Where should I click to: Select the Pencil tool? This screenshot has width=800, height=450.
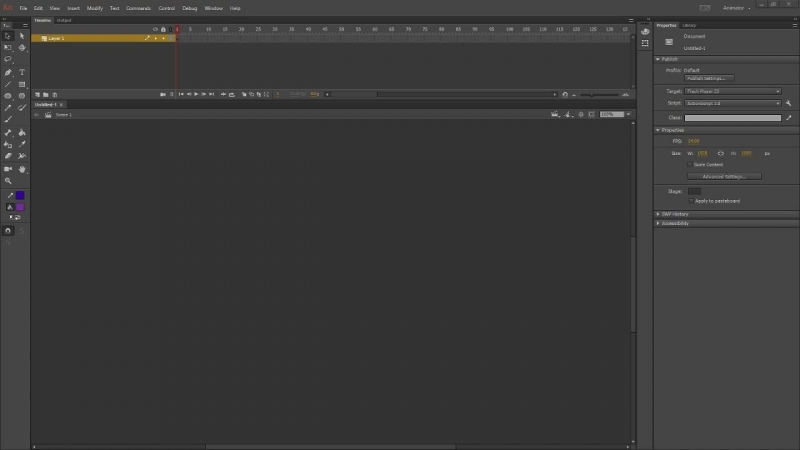coord(8,108)
